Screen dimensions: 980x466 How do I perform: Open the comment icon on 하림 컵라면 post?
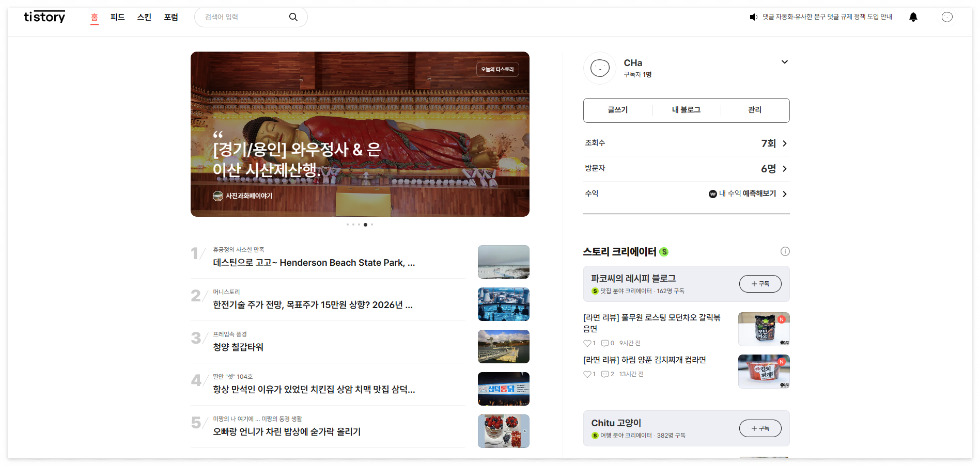pyautogui.click(x=605, y=374)
